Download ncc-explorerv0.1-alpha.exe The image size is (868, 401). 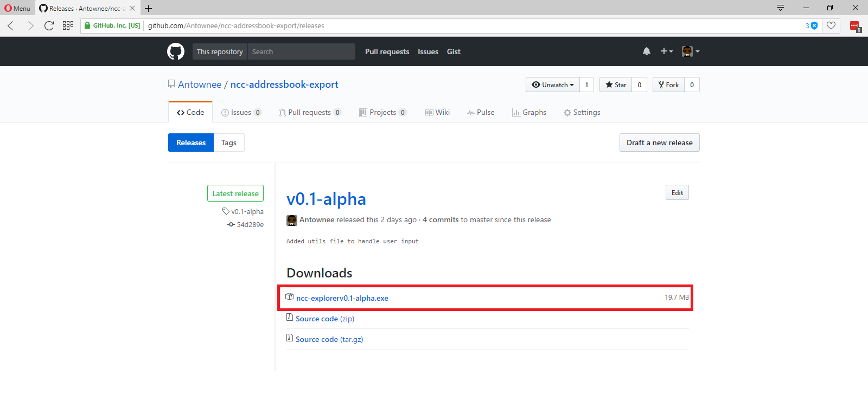tap(342, 298)
